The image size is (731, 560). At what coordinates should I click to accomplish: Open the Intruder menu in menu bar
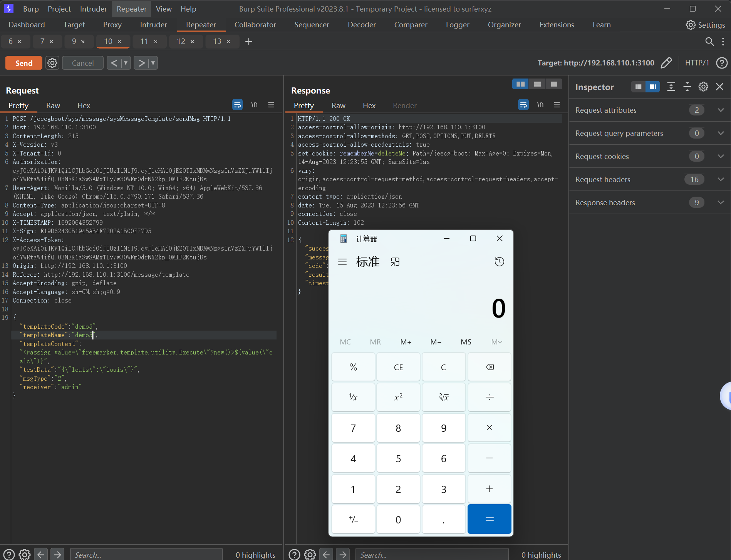pos(93,9)
